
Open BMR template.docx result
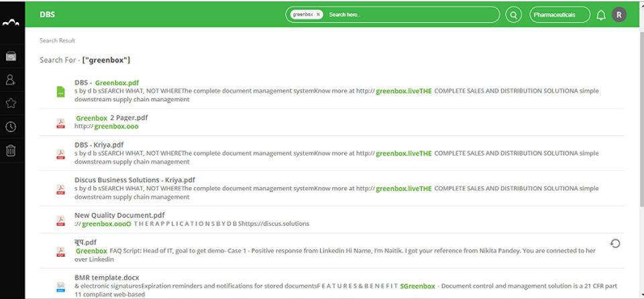click(107, 278)
